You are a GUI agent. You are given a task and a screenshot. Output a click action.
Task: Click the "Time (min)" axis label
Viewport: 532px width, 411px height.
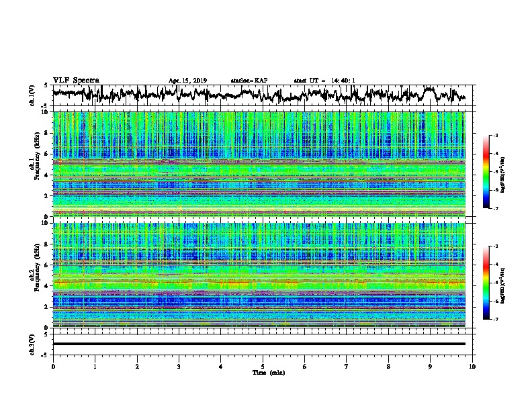point(269,373)
